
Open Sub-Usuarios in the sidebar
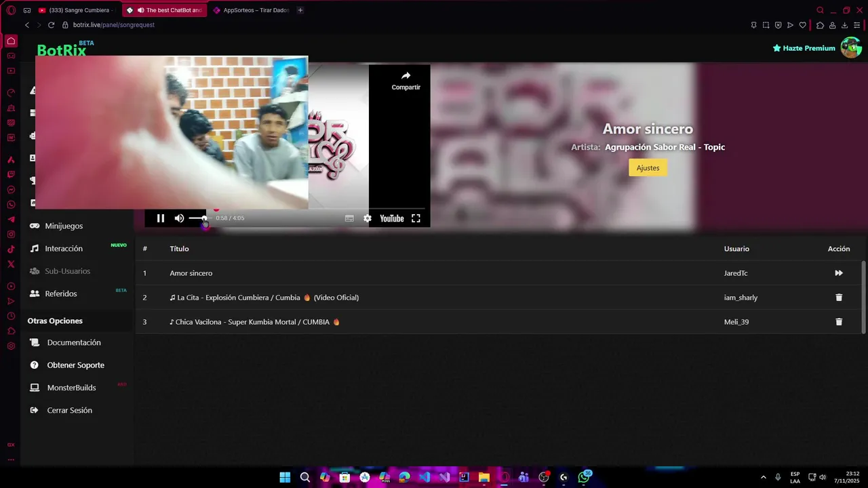coord(67,271)
